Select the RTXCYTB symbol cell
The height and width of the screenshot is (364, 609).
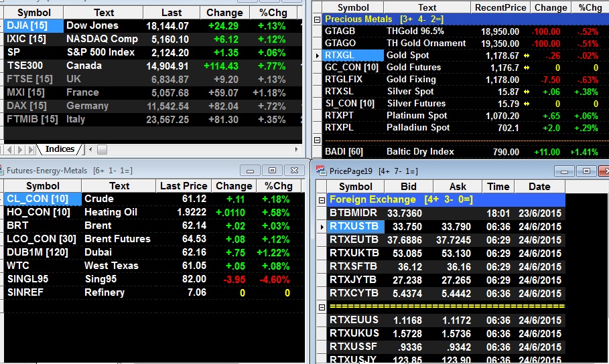pos(355,293)
